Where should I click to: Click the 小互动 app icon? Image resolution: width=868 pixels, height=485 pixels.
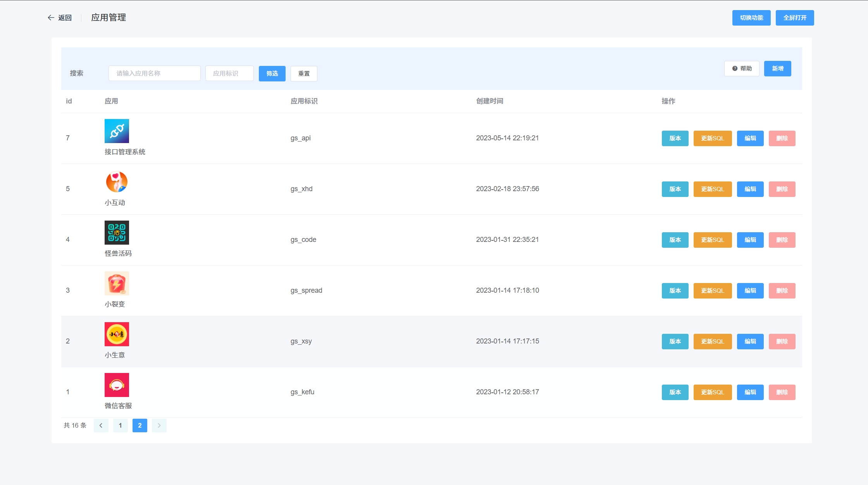coord(117,182)
